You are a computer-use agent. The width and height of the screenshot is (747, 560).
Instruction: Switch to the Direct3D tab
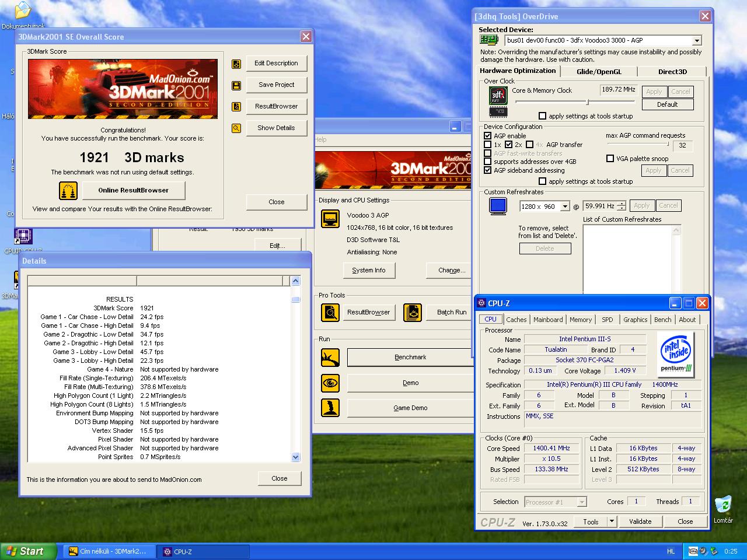tap(672, 72)
